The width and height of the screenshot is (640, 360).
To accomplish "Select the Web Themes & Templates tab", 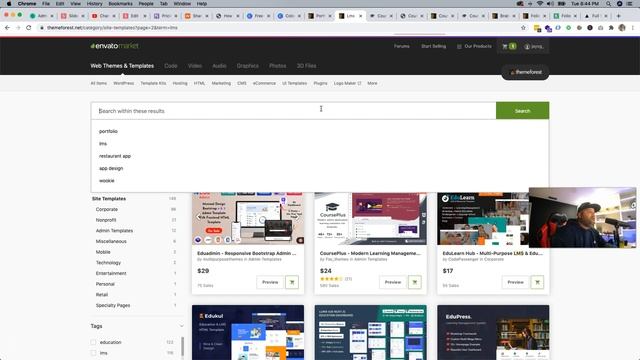I will tap(122, 66).
